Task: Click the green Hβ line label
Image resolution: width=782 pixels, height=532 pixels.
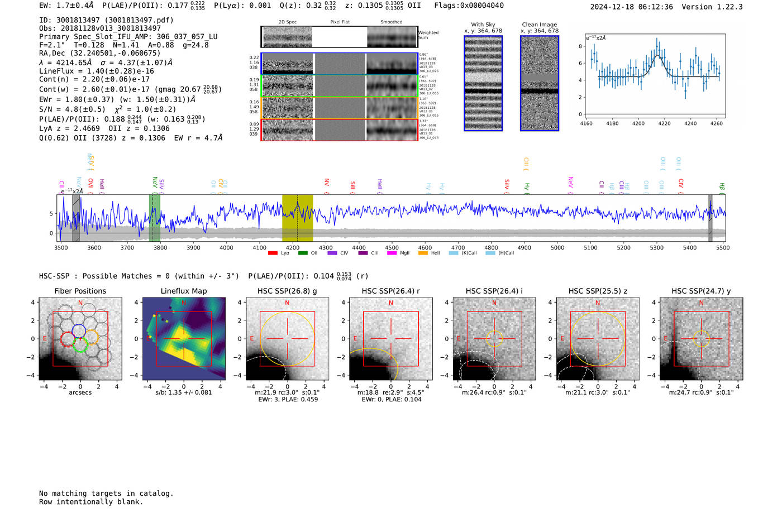Action: pyautogui.click(x=722, y=188)
